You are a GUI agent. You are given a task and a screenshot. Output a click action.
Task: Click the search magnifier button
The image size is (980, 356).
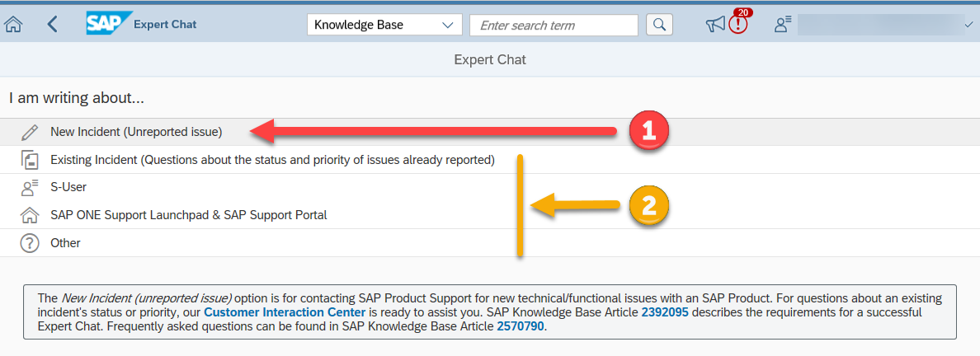[x=659, y=25]
